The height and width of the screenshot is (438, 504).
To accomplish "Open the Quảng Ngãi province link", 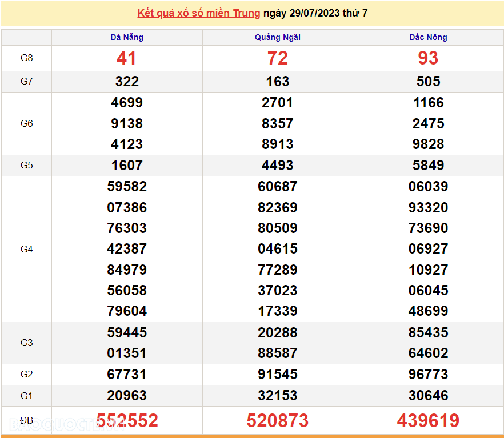I will coord(277,37).
